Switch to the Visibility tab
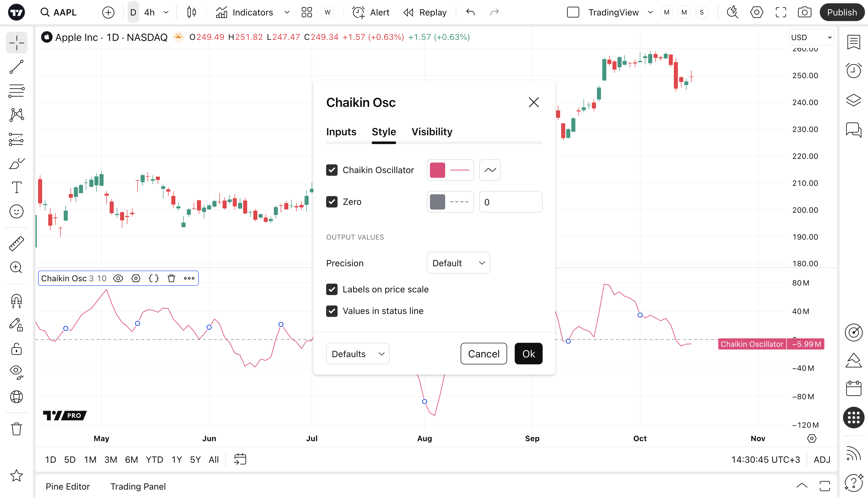This screenshot has width=868, height=498. click(x=432, y=132)
